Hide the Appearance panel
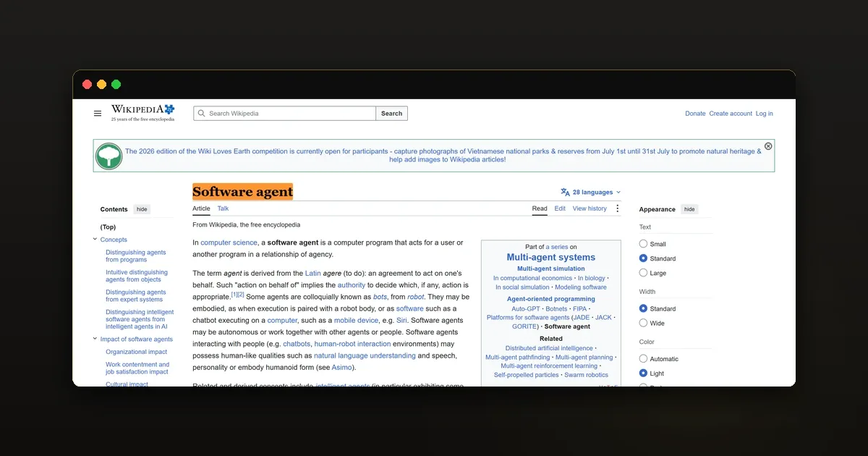 (x=689, y=209)
